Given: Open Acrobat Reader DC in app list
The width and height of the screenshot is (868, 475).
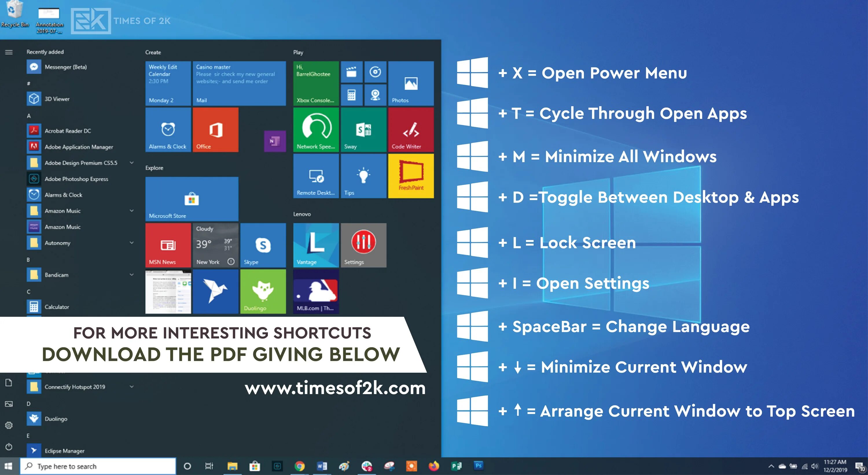Looking at the screenshot, I should [x=81, y=131].
